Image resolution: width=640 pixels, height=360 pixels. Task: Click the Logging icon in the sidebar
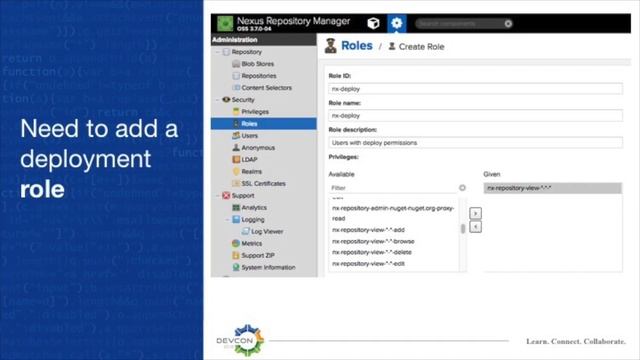coord(236,220)
